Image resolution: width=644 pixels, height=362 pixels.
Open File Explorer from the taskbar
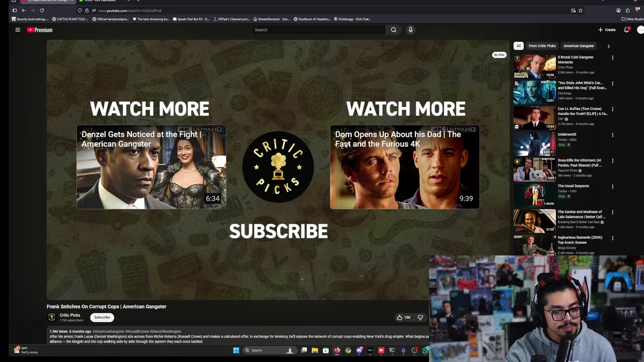(315, 350)
